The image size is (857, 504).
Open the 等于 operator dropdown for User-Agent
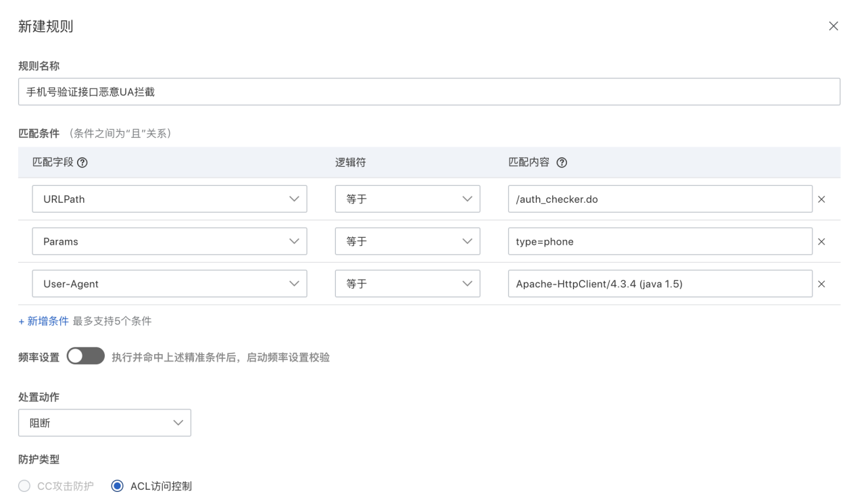(x=408, y=284)
